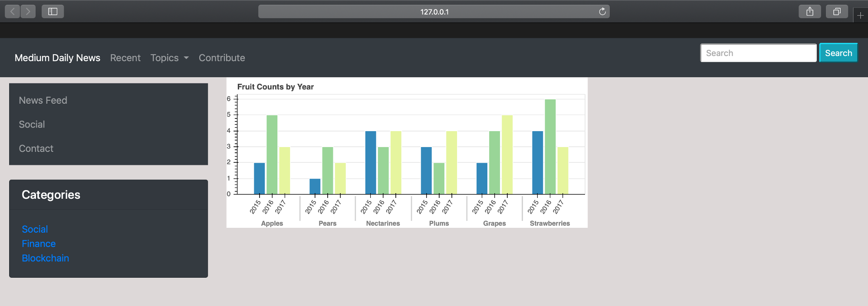Image resolution: width=868 pixels, height=306 pixels.
Task: Open Contact in the sidebar
Action: click(36, 148)
